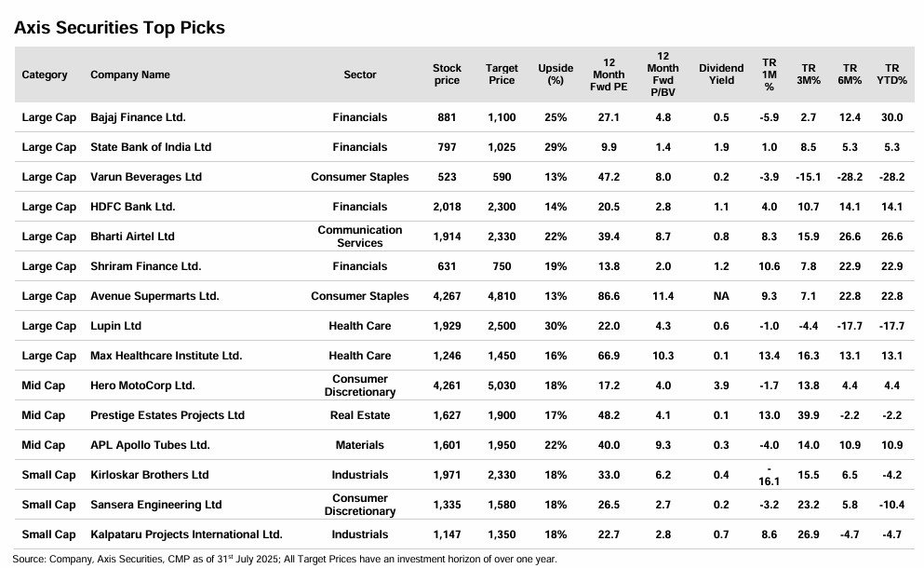Click Kalpataru Projects International Ltd. row
This screenshot has width=924, height=568.
pyautogui.click(x=186, y=534)
